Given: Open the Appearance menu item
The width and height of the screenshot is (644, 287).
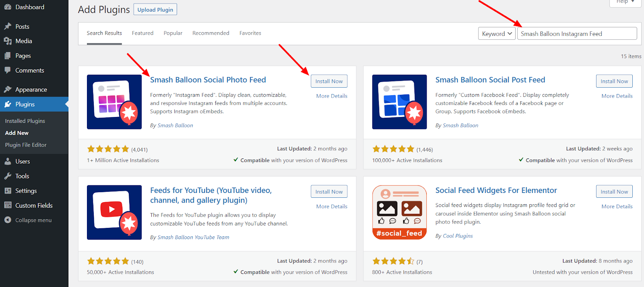Looking at the screenshot, I should (x=34, y=90).
